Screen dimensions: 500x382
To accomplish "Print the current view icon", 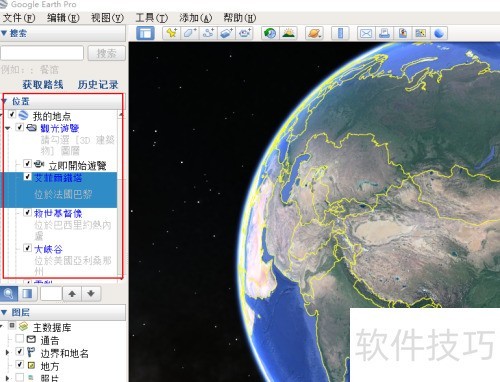I will pos(384,33).
